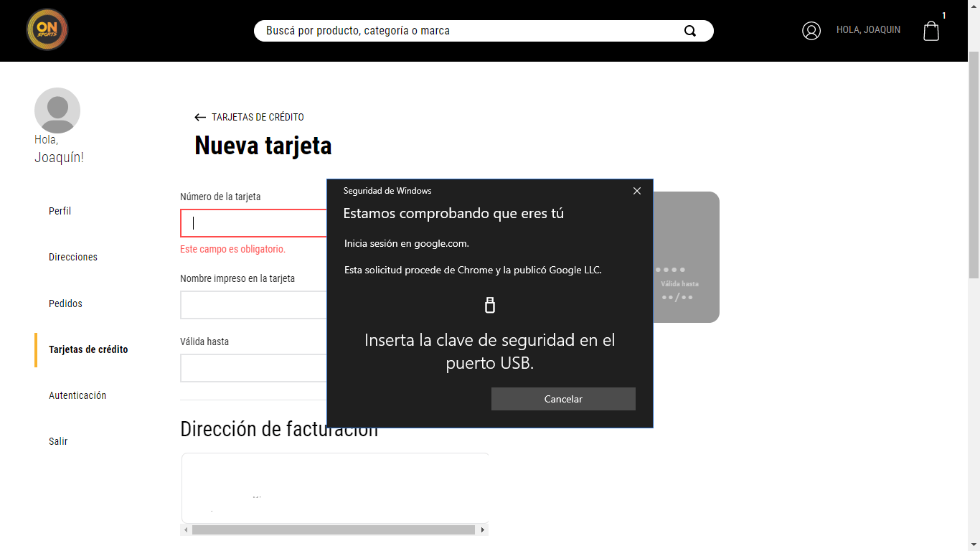Open the shopping bag cart icon
Image resolution: width=980 pixels, height=551 pixels.
coord(931,31)
